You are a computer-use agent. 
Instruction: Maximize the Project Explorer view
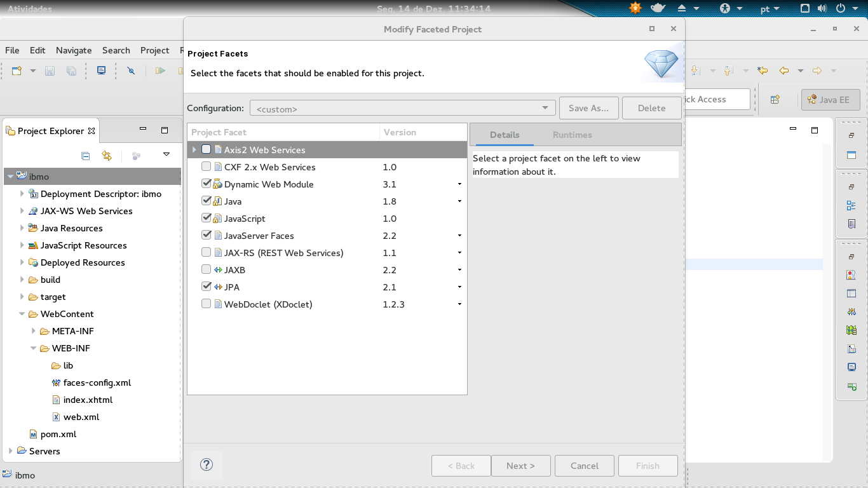pos(165,130)
